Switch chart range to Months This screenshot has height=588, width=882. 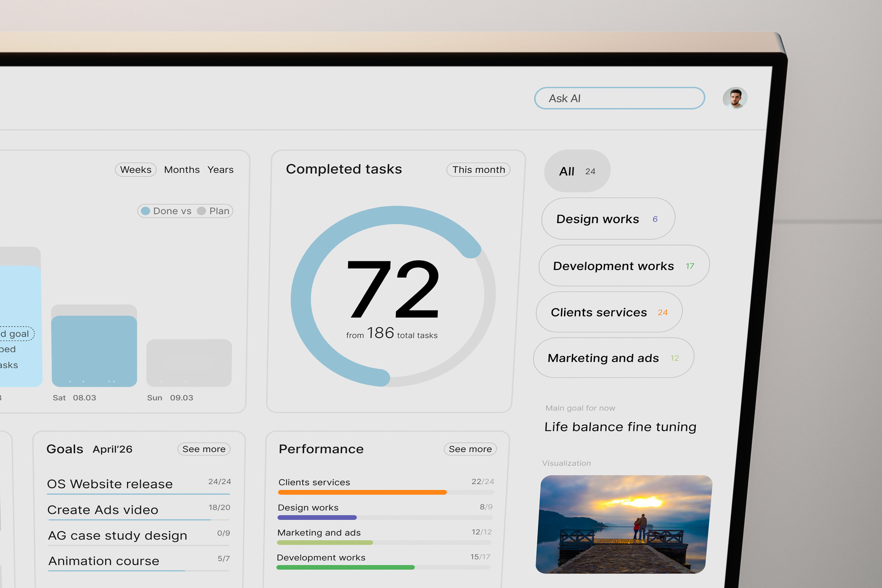click(182, 169)
